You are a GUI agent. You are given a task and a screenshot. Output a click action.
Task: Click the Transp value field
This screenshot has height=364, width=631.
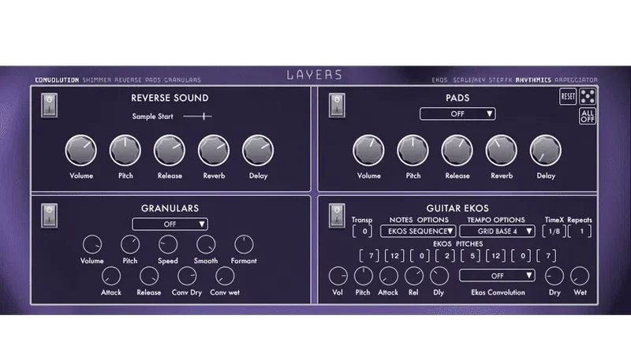click(362, 232)
